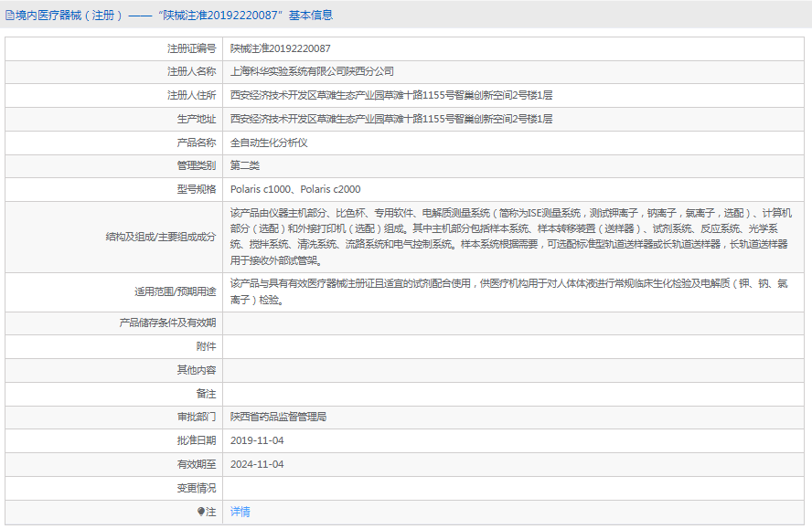Click the document icon in page title
The image size is (812, 529).
coord(11,15)
